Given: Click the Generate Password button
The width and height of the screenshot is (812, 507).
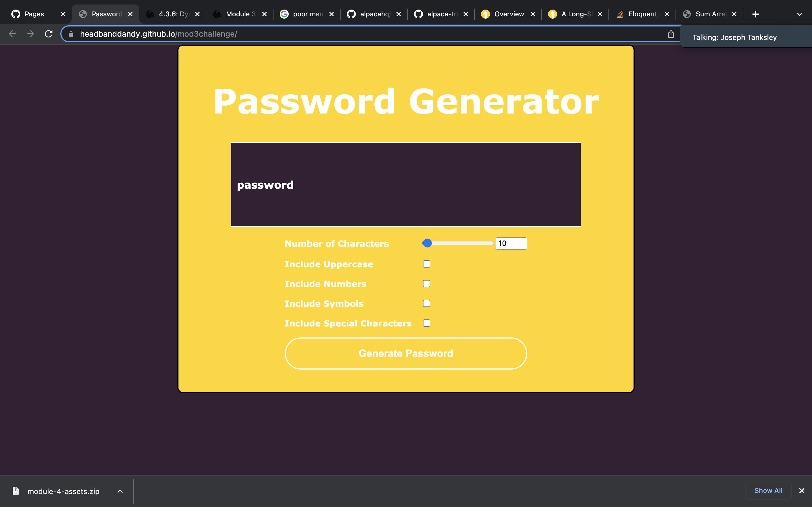Looking at the screenshot, I should point(405,353).
